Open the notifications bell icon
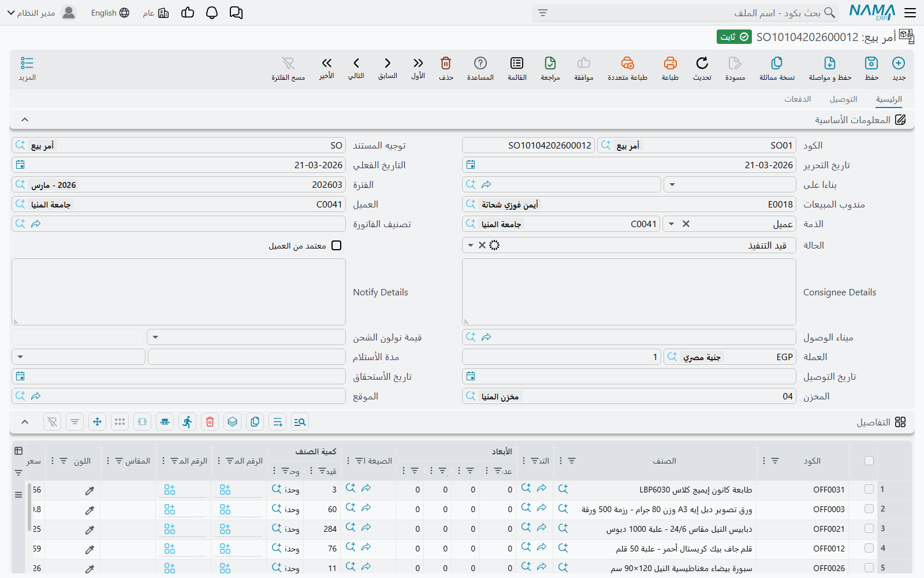This screenshot has width=924, height=578. tap(212, 13)
